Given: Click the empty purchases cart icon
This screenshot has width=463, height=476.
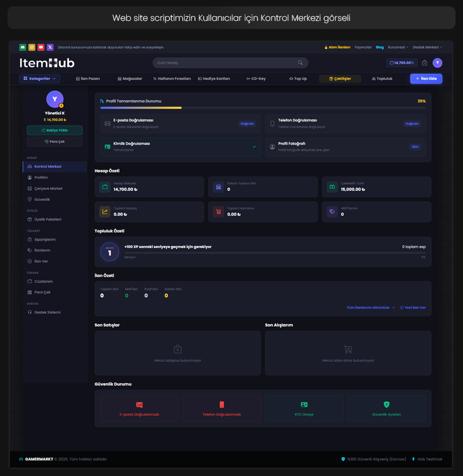Looking at the screenshot, I should click(348, 349).
